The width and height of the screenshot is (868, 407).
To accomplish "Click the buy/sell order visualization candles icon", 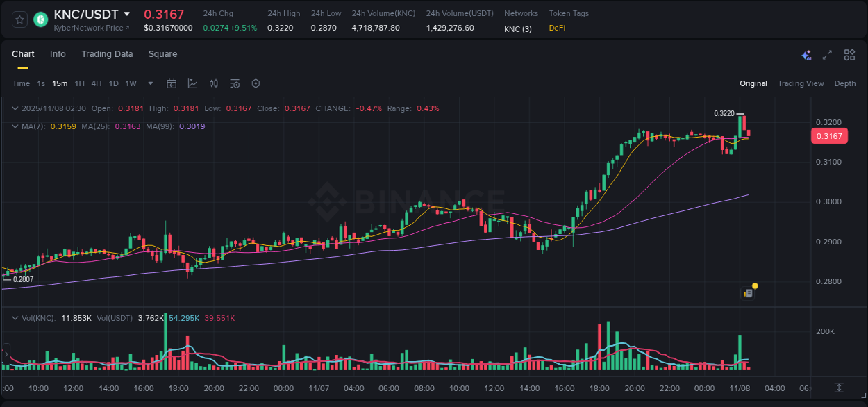I will tap(213, 83).
